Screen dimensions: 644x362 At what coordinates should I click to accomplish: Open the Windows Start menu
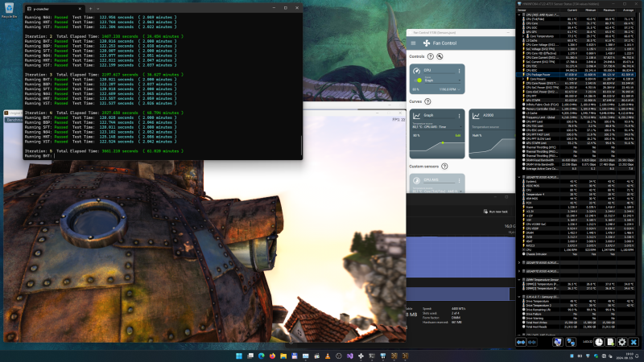point(239,356)
